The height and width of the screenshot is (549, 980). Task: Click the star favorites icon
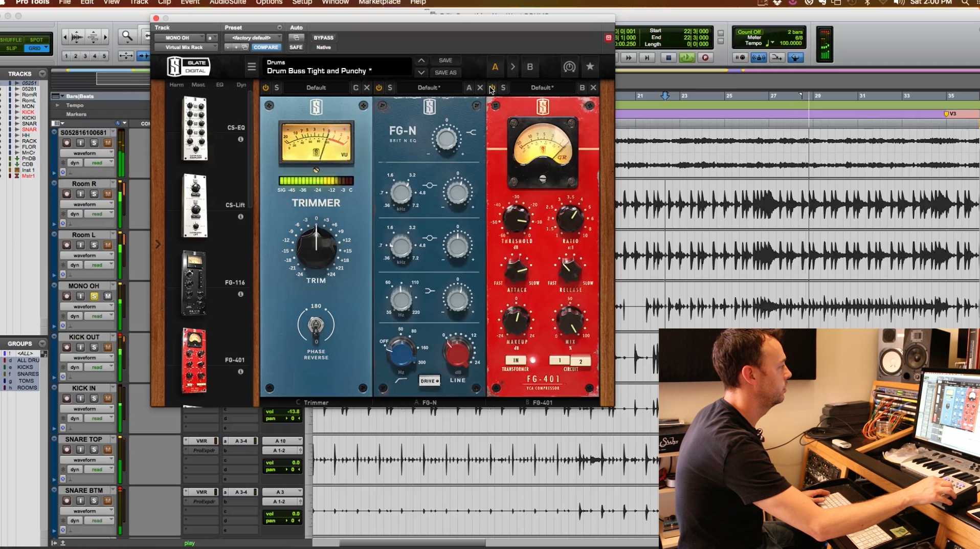point(590,67)
